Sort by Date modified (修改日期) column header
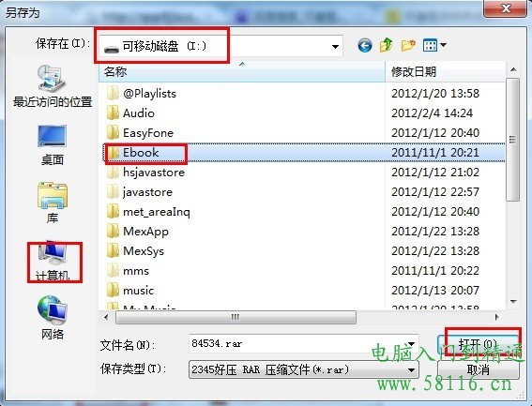532x406 pixels. point(445,71)
